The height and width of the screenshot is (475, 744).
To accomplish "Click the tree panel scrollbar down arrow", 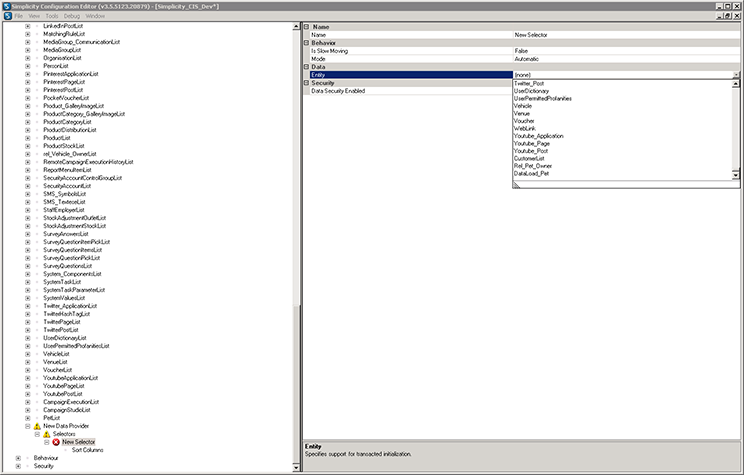I will [x=297, y=467].
